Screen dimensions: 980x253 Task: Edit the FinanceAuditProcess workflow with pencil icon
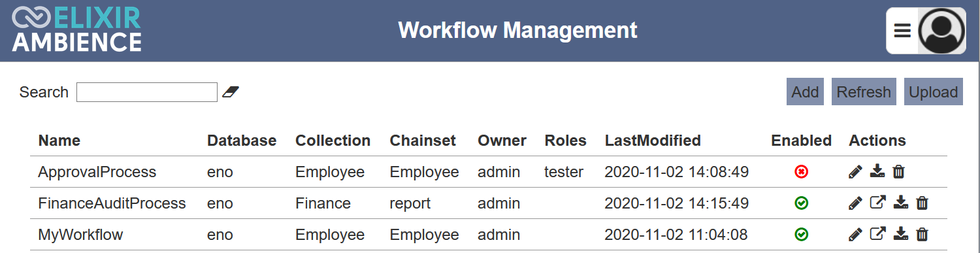click(x=855, y=203)
